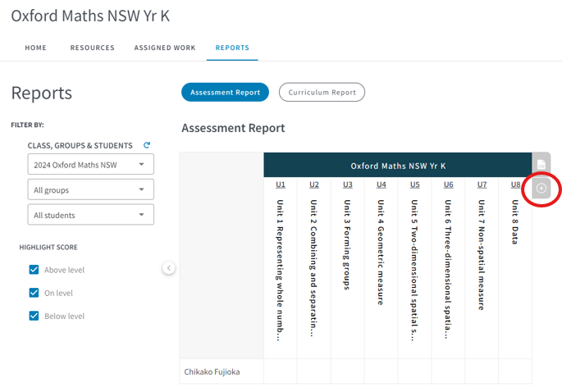Screen dimensions: 562x392
Task: Open the U7 unit link
Action: coord(482,185)
